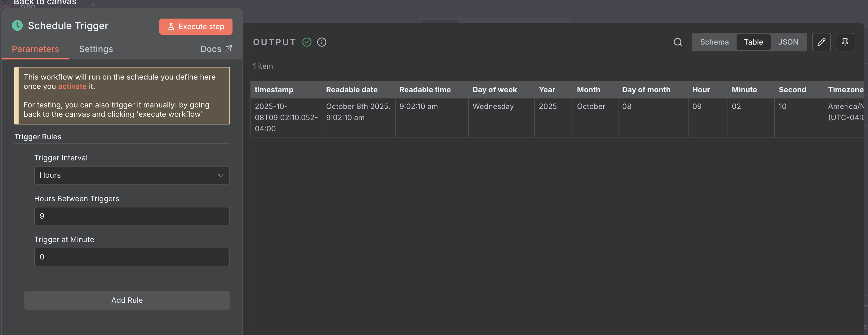868x335 pixels.
Task: Click the Add Rule button
Action: [127, 300]
